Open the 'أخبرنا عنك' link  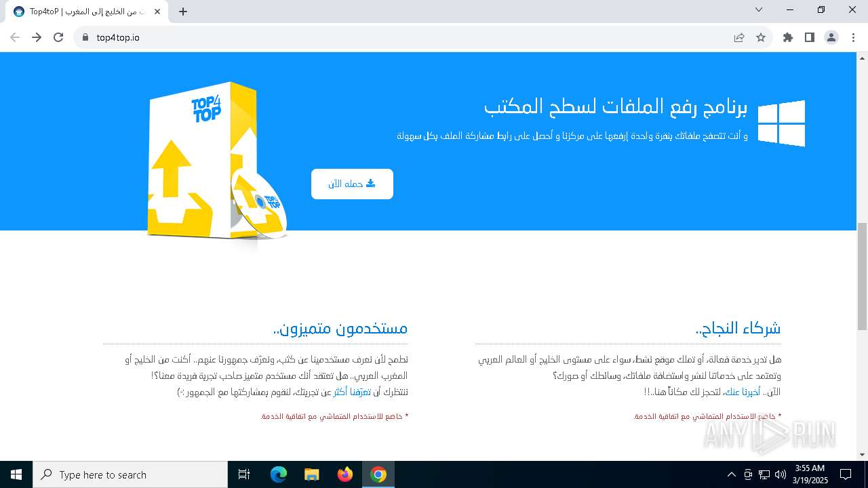[743, 392]
